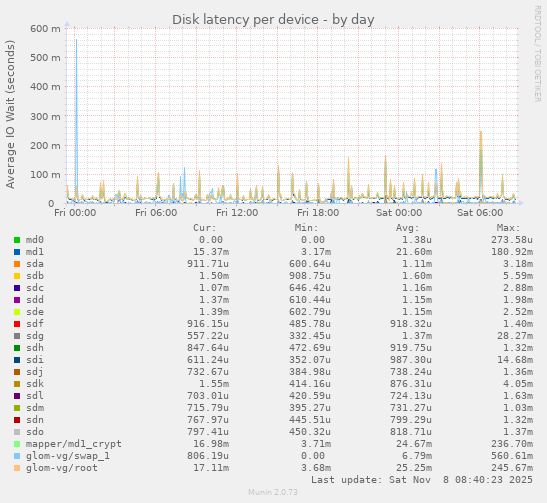Image resolution: width=547 pixels, height=503 pixels.
Task: Click the sdo light gray legend swatch
Action: [x=17, y=432]
